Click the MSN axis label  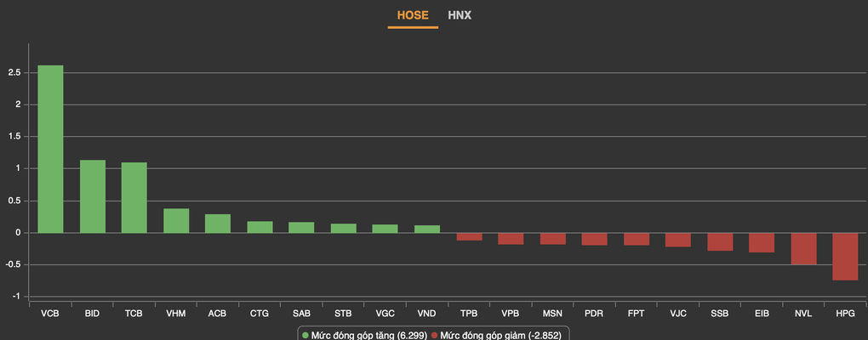[x=552, y=314]
